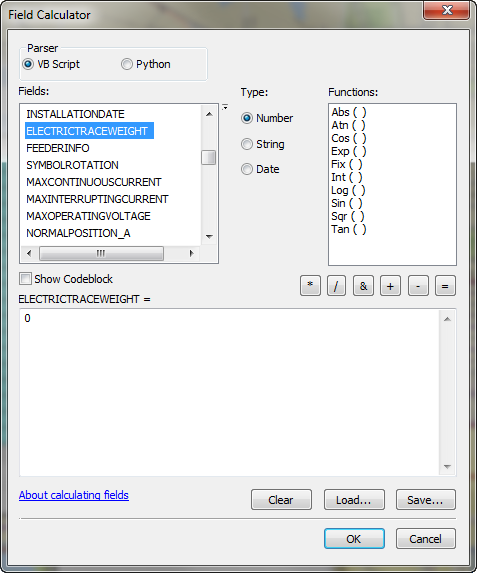This screenshot has height=573, width=477.
Task: Click the plus (+) operator button
Action: point(390,286)
